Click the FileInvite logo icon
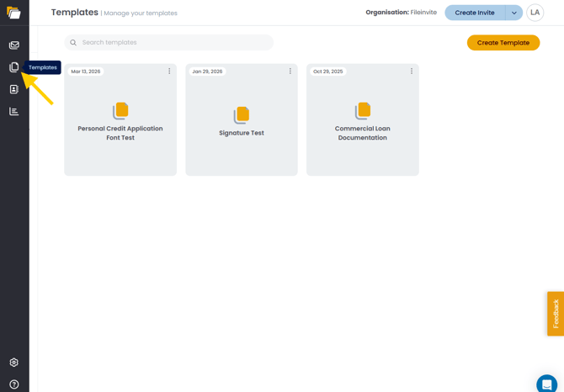 point(13,13)
